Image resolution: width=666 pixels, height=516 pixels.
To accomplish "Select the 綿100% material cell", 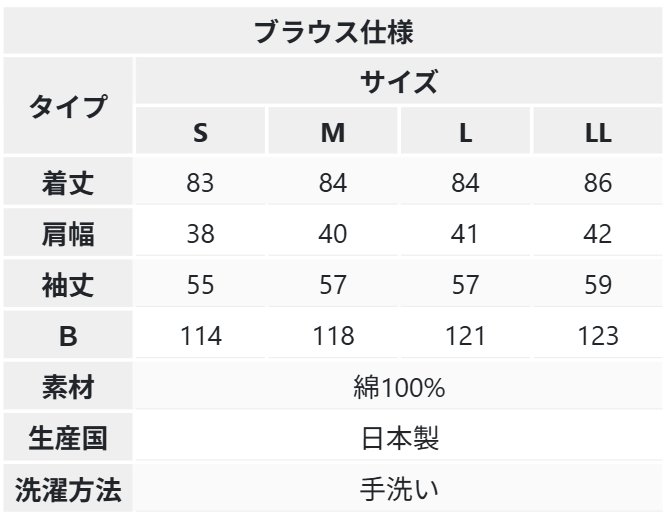I will pyautogui.click(x=399, y=388).
